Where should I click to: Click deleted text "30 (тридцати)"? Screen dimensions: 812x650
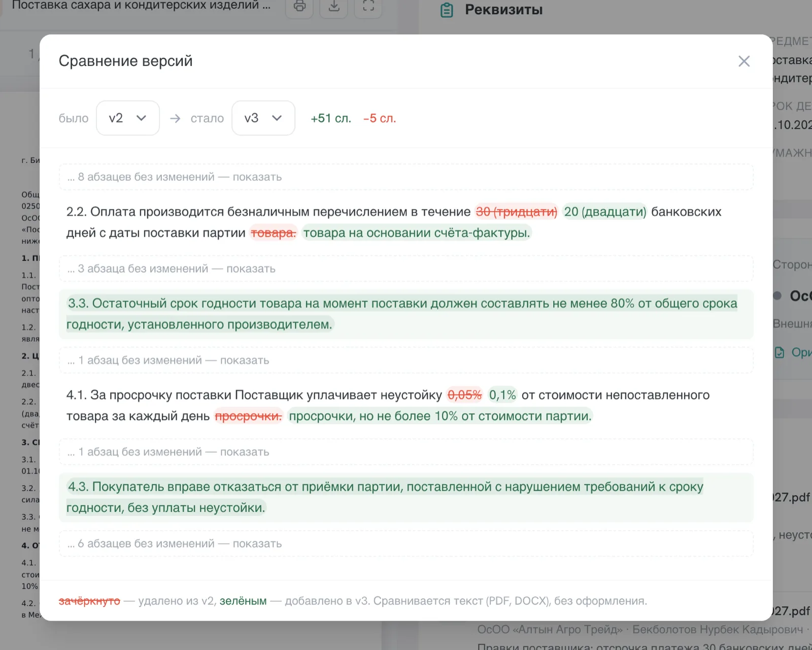516,212
